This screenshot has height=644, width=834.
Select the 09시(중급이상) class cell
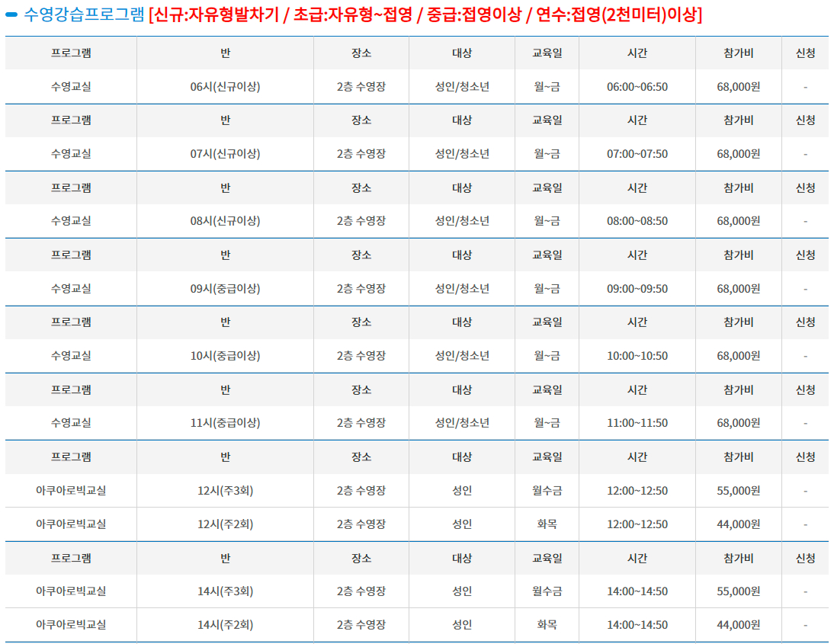point(225,289)
